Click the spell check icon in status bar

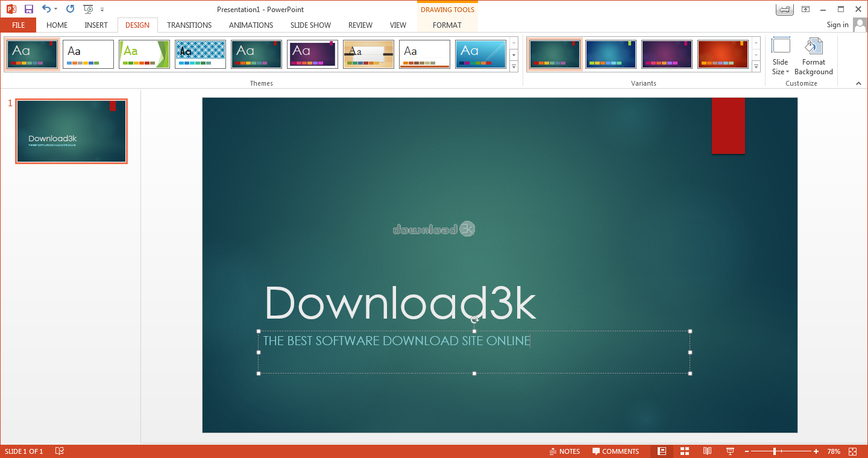coord(60,451)
